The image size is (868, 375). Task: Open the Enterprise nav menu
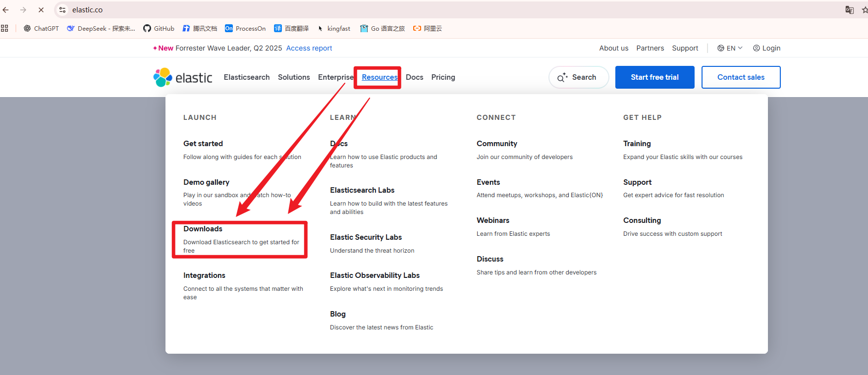(x=336, y=77)
